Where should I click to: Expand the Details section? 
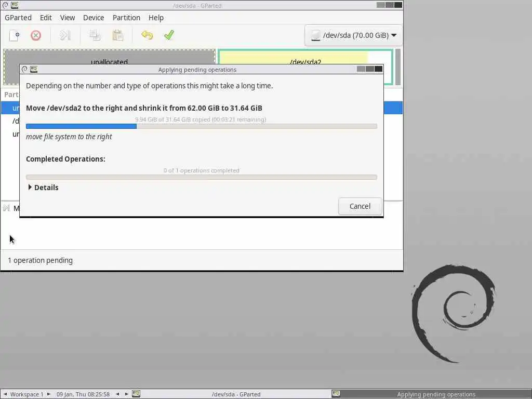point(43,188)
